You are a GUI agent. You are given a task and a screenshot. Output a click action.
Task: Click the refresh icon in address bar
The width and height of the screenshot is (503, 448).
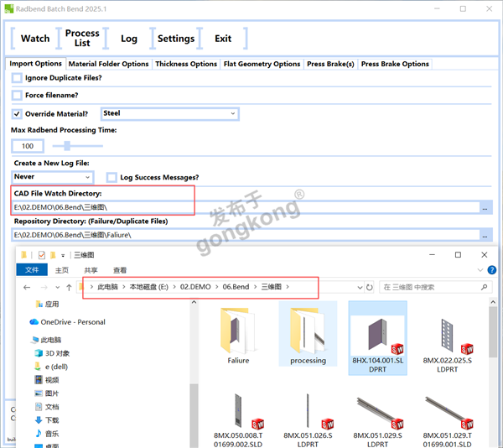coord(369,287)
